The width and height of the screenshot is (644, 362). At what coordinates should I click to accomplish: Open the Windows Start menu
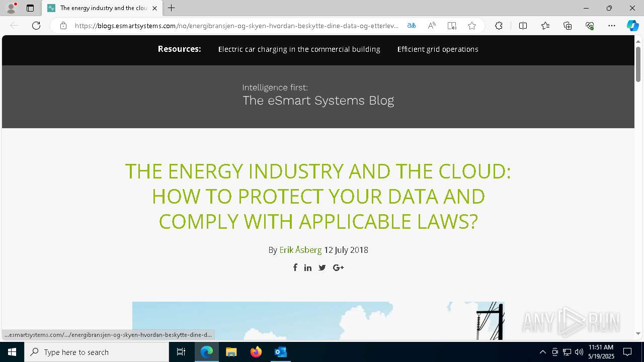coord(12,352)
